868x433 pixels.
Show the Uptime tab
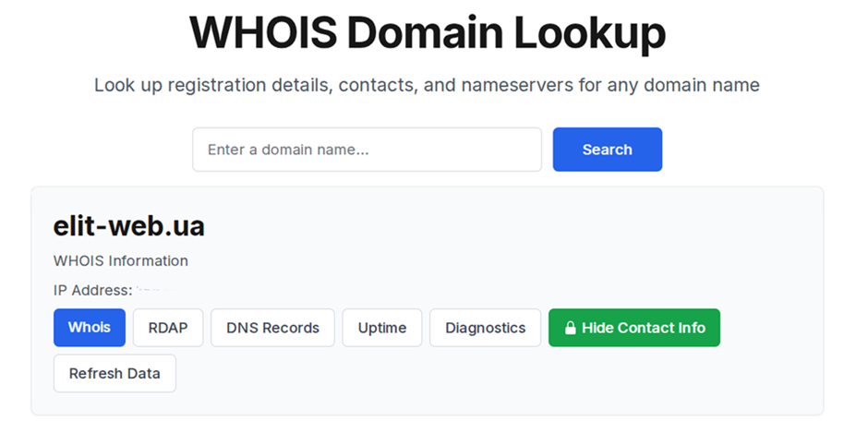382,328
